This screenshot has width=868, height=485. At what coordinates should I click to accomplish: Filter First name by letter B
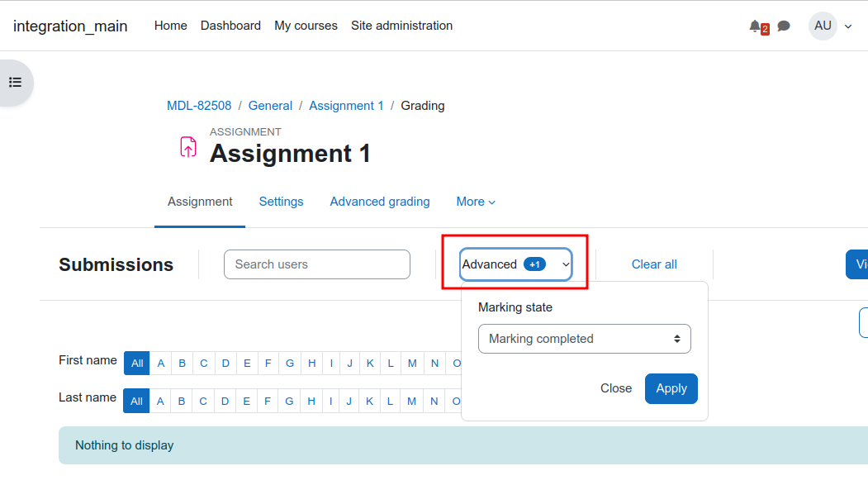click(x=183, y=364)
